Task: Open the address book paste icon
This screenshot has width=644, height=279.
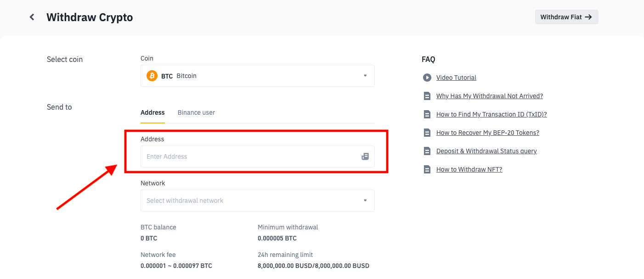Action: tap(365, 156)
